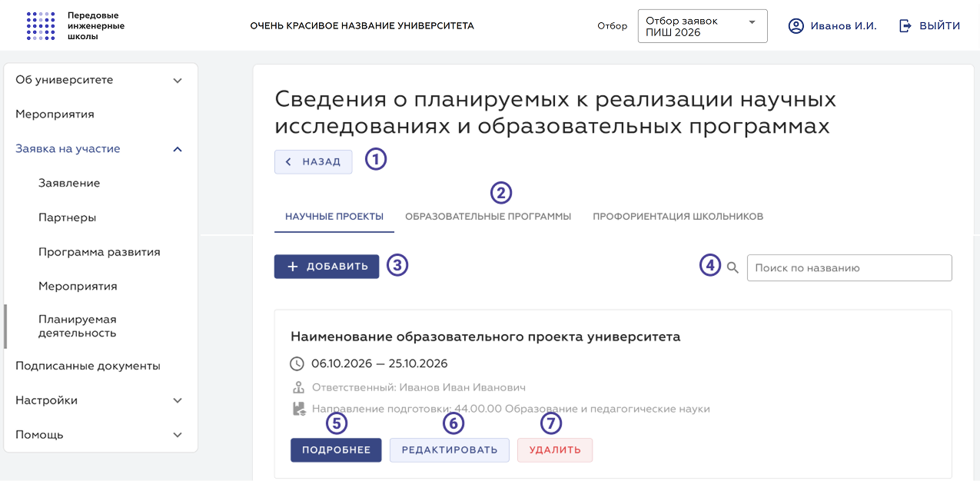This screenshot has width=980, height=481.
Task: Click the person icon beside Ответственный
Action: pos(300,387)
